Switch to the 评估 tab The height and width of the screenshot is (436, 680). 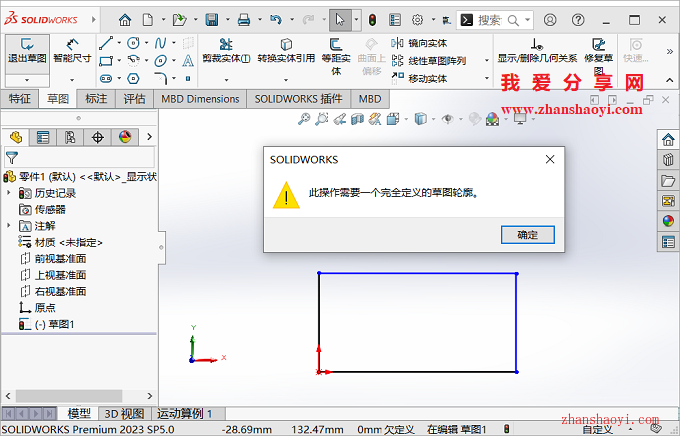pyautogui.click(x=134, y=99)
